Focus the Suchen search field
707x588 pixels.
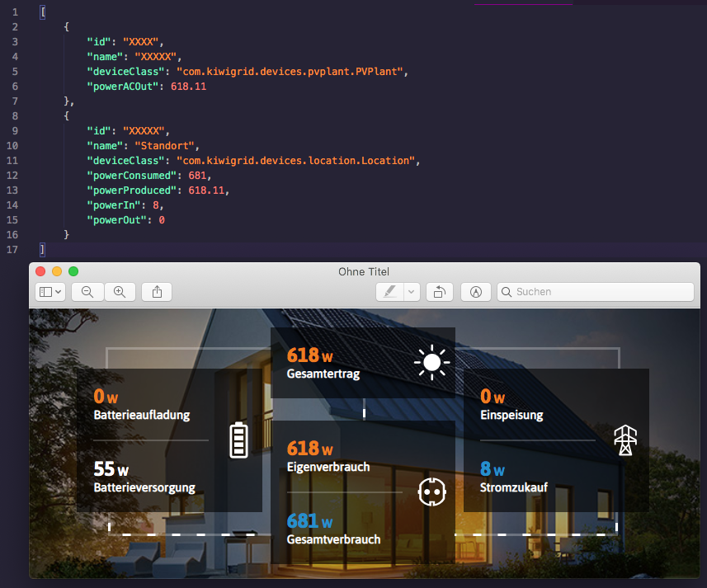click(595, 292)
